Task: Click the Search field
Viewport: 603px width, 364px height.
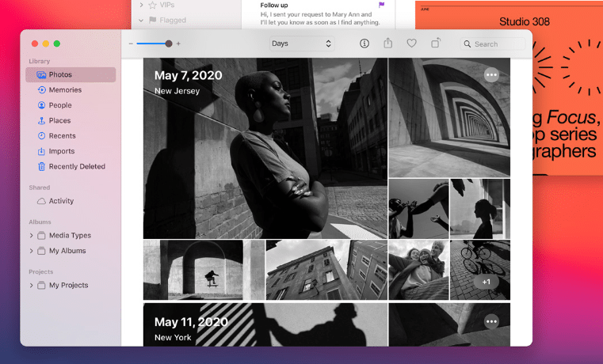Action: 497,44
